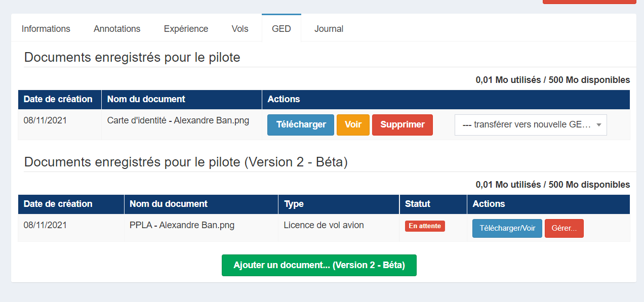Click Télécharger for Carte d'identité
Screen dimensions: 644x302
301,125
